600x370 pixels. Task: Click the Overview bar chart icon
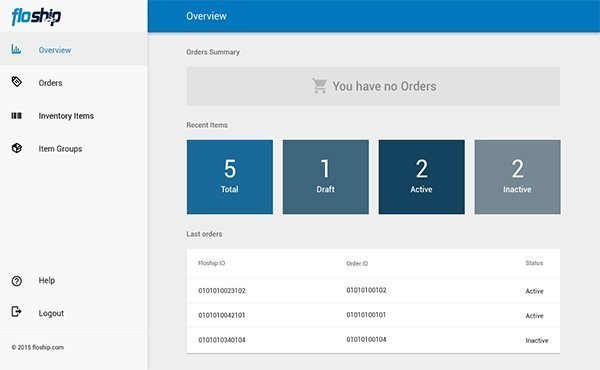coord(16,49)
